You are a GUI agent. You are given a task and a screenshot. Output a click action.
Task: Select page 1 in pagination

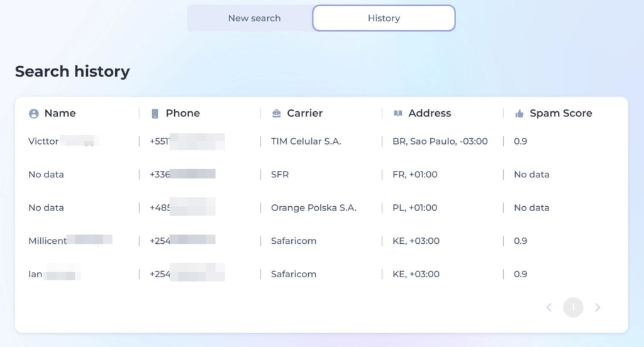pos(573,307)
